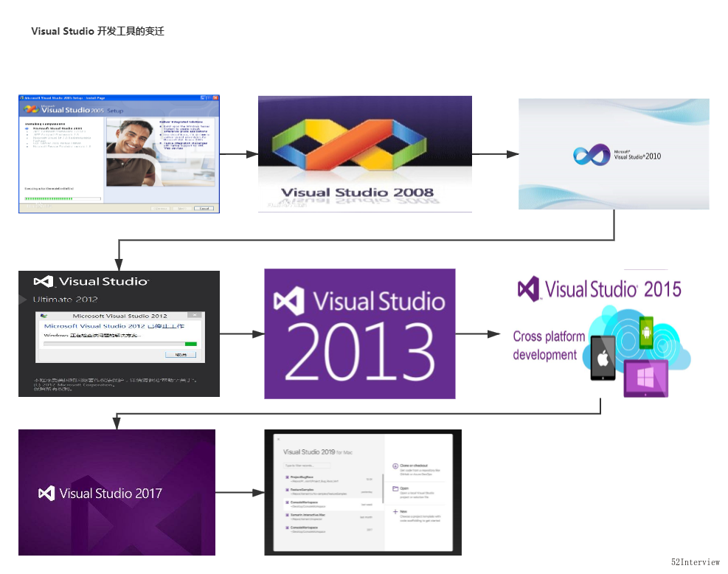Click the Visual Studio 2005 logo icon
Image resolution: width=728 pixels, height=574 pixels.
coord(31,109)
